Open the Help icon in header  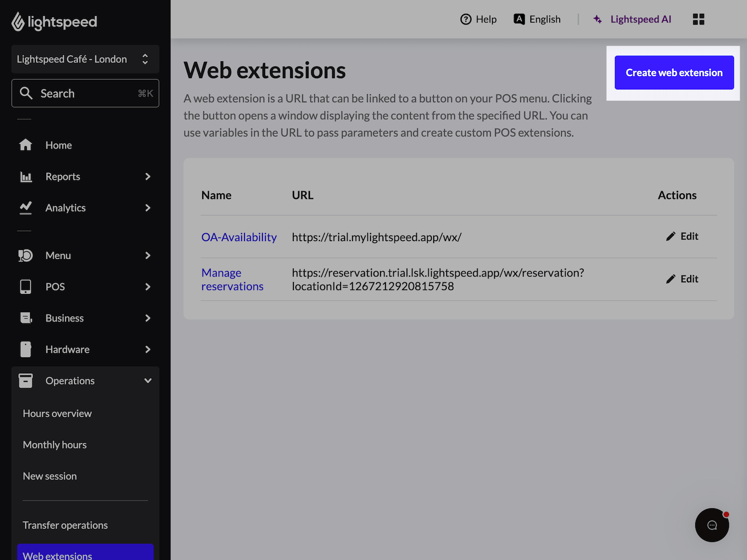coord(466,19)
